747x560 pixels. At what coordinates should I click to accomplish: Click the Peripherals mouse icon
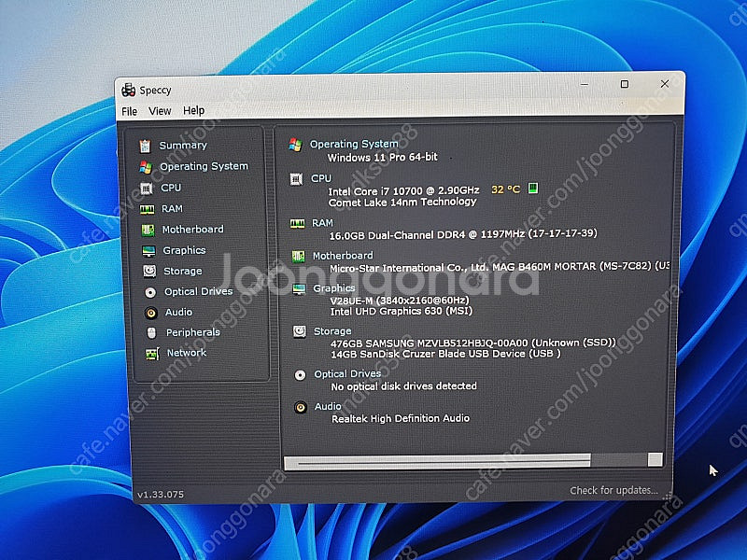pos(151,332)
